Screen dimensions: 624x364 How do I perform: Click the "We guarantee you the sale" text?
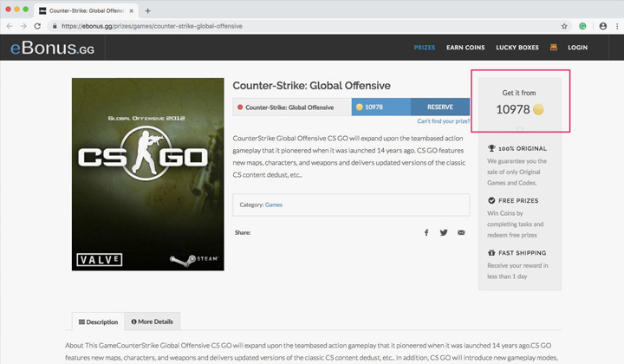click(x=517, y=172)
